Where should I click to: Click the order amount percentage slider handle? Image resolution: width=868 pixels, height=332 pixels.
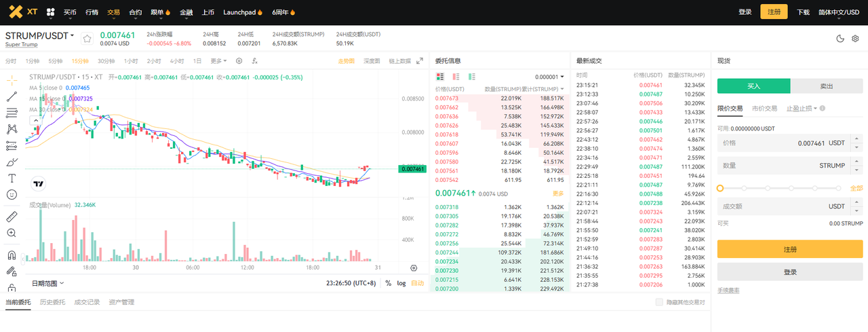click(720, 188)
